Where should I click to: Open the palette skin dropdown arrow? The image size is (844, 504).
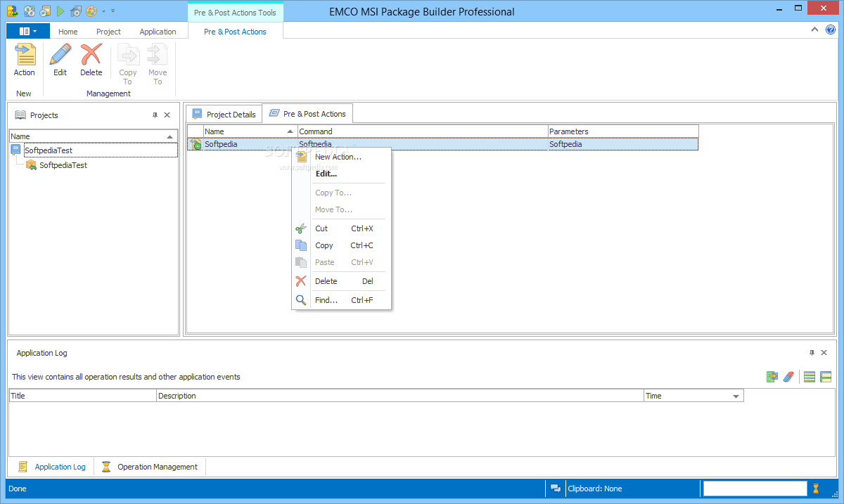click(x=104, y=11)
